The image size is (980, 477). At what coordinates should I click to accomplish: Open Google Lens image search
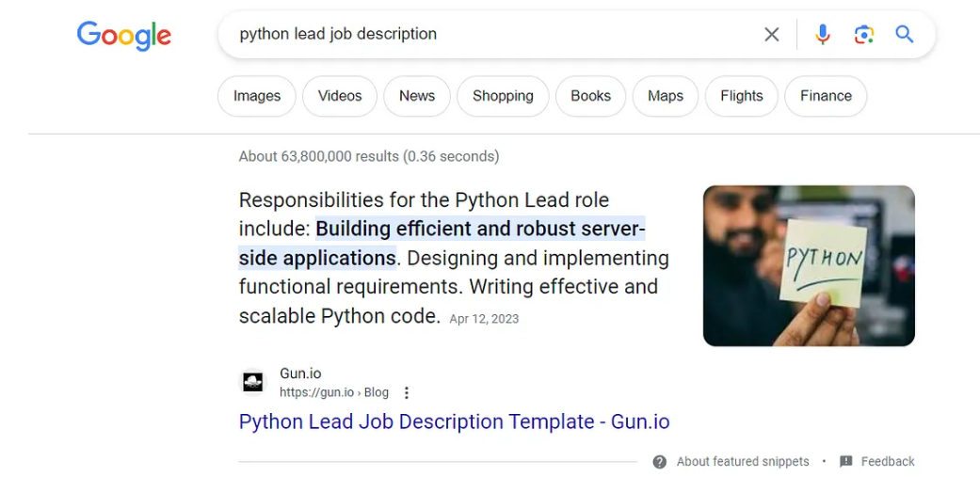(x=864, y=34)
